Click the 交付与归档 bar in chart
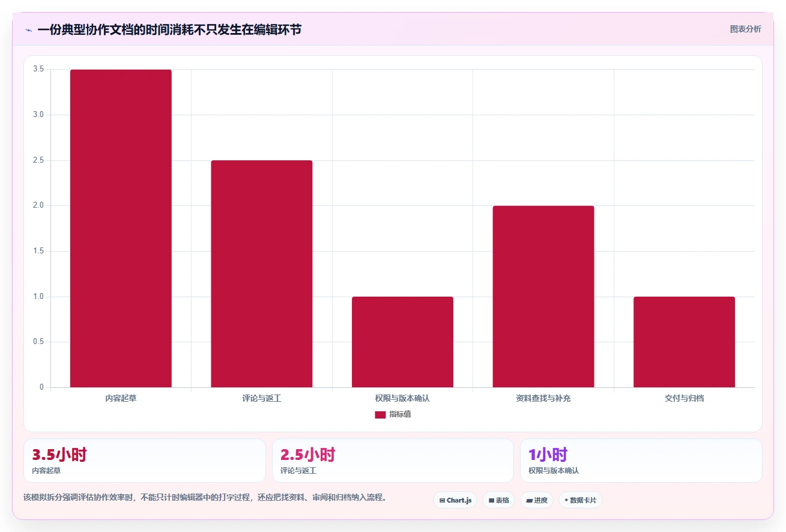The height and width of the screenshot is (532, 786). point(684,342)
